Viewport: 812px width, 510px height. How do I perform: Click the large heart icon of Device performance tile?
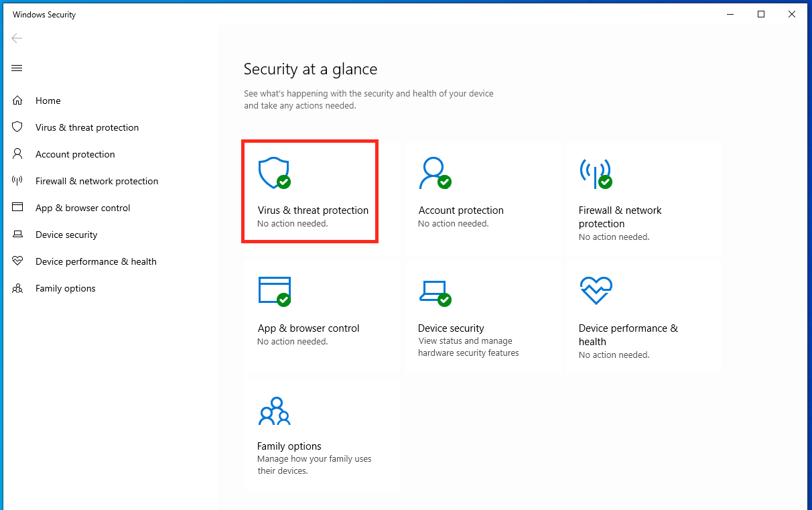click(596, 291)
